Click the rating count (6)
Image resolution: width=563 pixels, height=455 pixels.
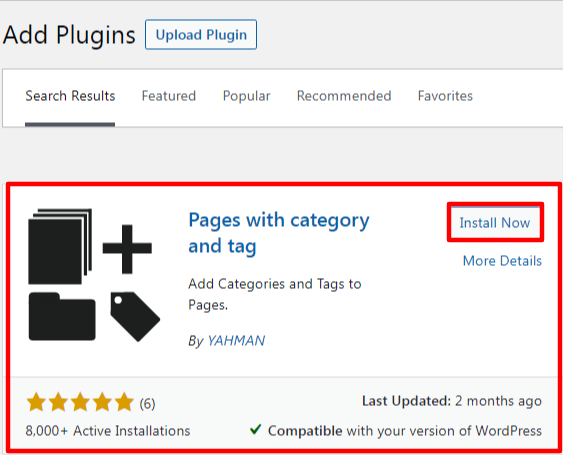[x=147, y=404]
